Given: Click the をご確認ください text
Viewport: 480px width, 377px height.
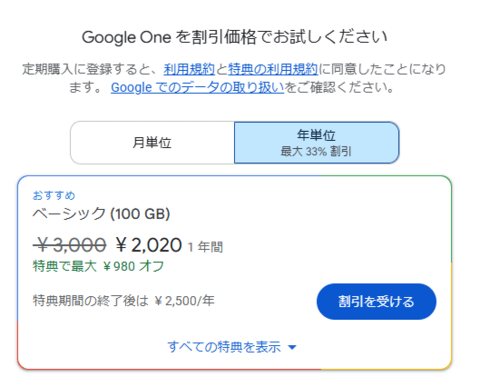Looking at the screenshot, I should [339, 88].
